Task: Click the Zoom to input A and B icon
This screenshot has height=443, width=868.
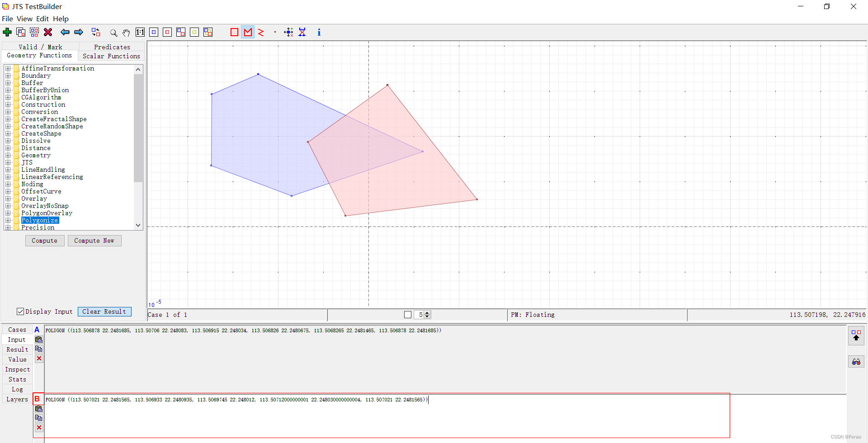Action: tap(181, 32)
